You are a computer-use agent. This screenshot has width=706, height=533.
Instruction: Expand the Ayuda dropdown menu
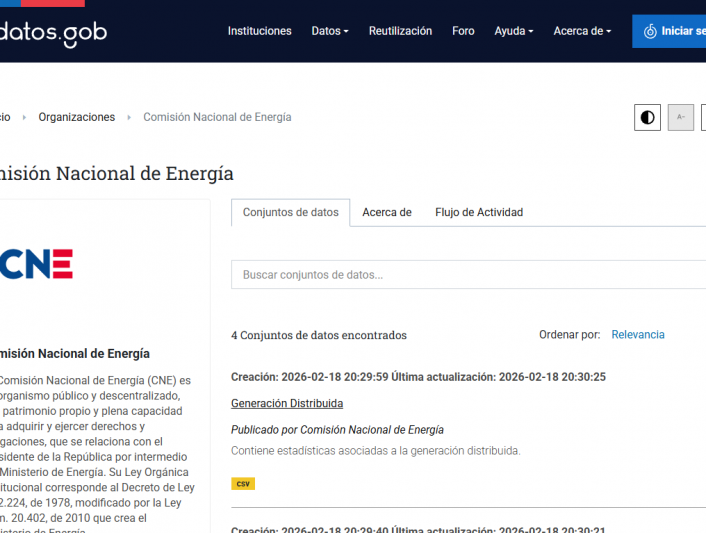pyautogui.click(x=513, y=31)
